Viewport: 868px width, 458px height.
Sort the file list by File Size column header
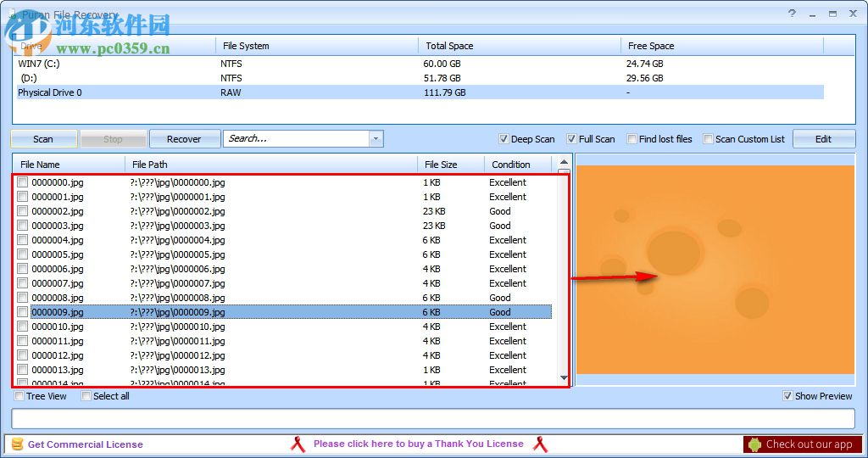(451, 165)
